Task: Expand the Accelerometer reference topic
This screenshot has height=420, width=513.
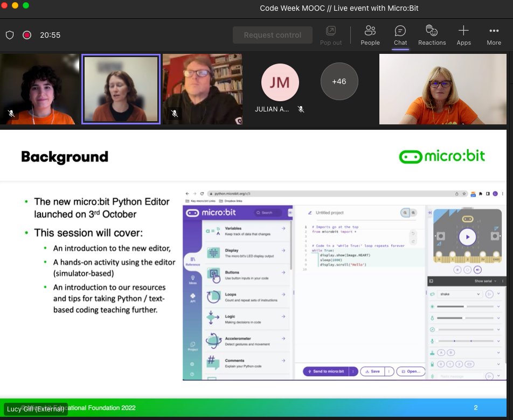Action: click(246, 341)
